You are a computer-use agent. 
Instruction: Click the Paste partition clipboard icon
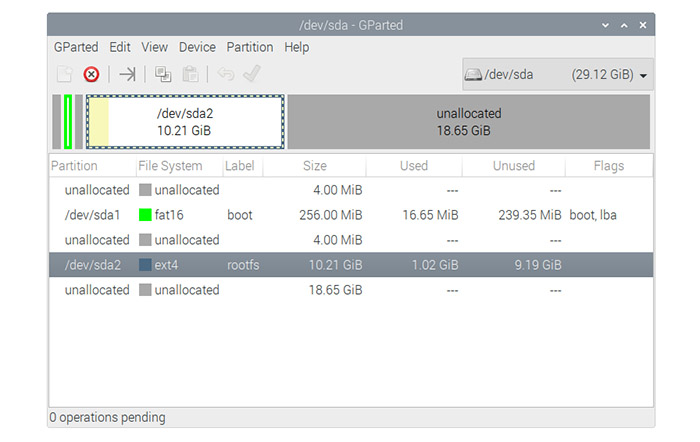[190, 74]
